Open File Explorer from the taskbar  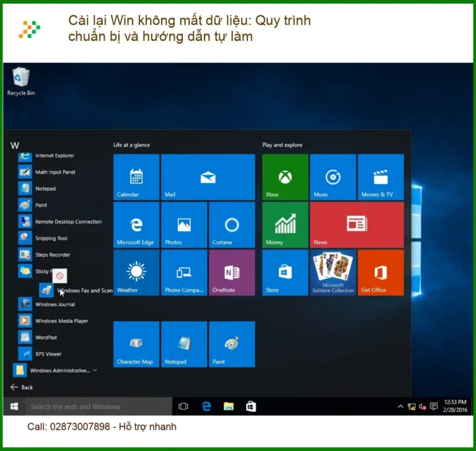click(229, 406)
